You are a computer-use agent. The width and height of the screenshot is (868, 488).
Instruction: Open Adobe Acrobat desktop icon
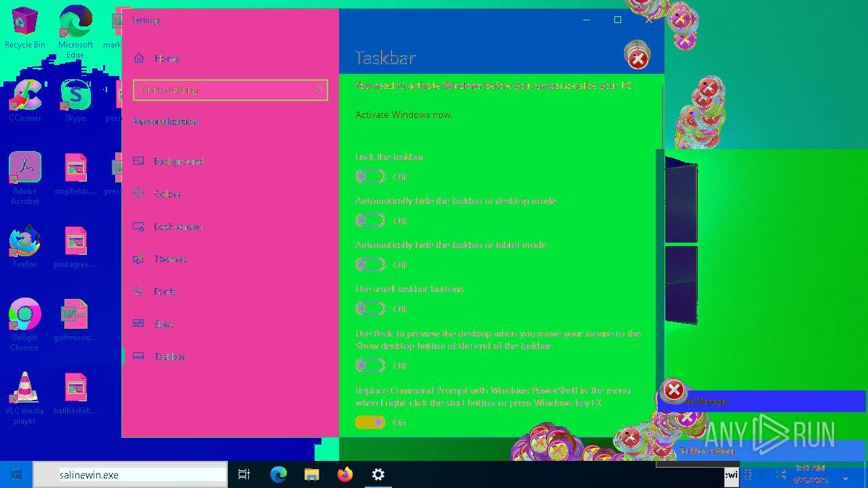click(25, 178)
